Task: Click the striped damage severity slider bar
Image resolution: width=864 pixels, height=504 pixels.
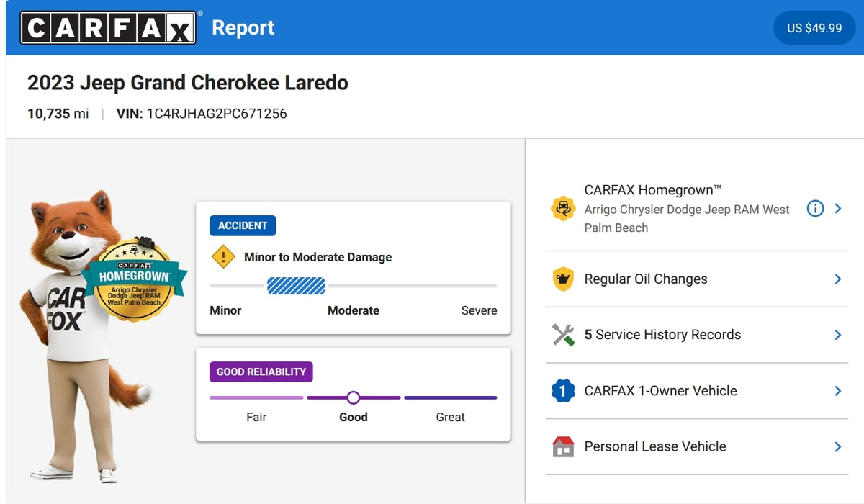Action: (296, 287)
